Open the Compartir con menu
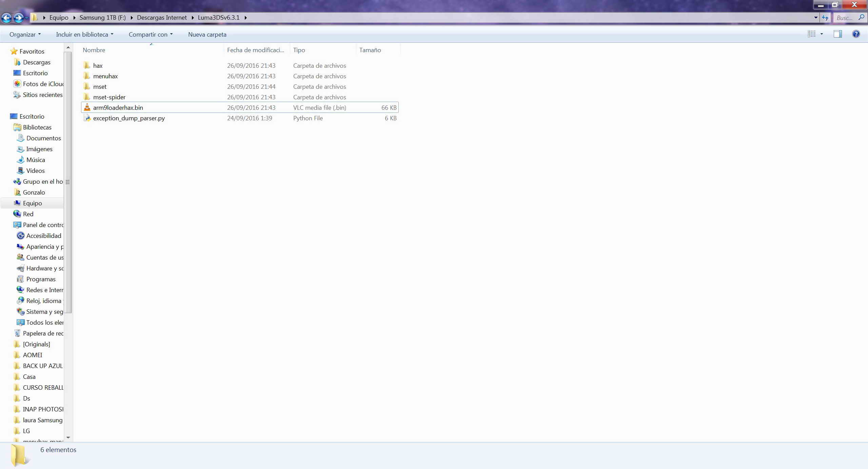868x469 pixels. pyautogui.click(x=151, y=34)
